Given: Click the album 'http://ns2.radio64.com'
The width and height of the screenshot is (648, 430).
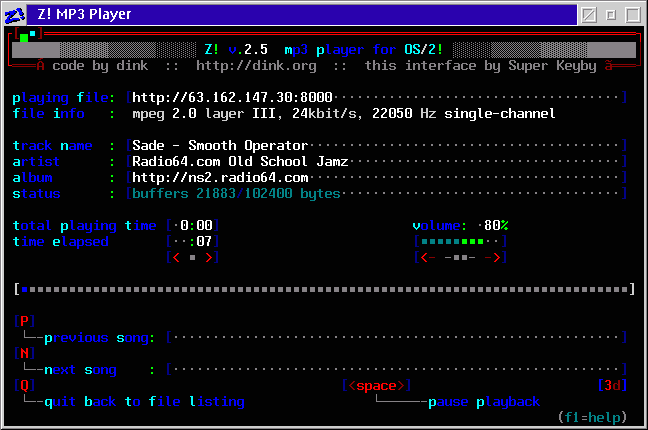Looking at the screenshot, I should [x=220, y=177].
